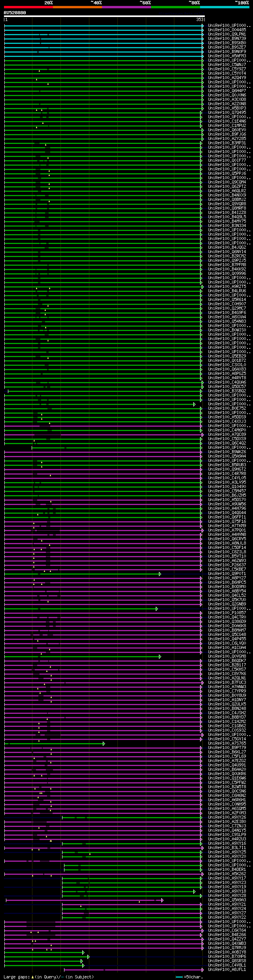Select hit label UniRef100_Q6C4Q2

point(227,443)
